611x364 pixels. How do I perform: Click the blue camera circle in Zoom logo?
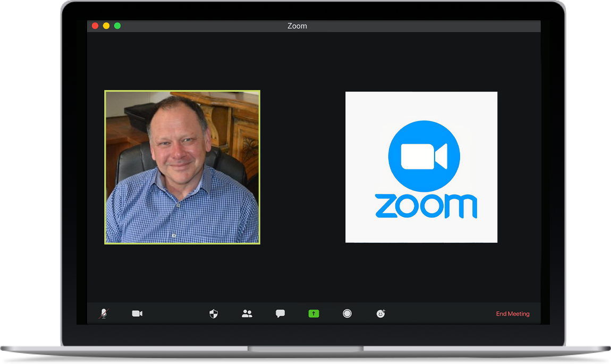(x=424, y=156)
